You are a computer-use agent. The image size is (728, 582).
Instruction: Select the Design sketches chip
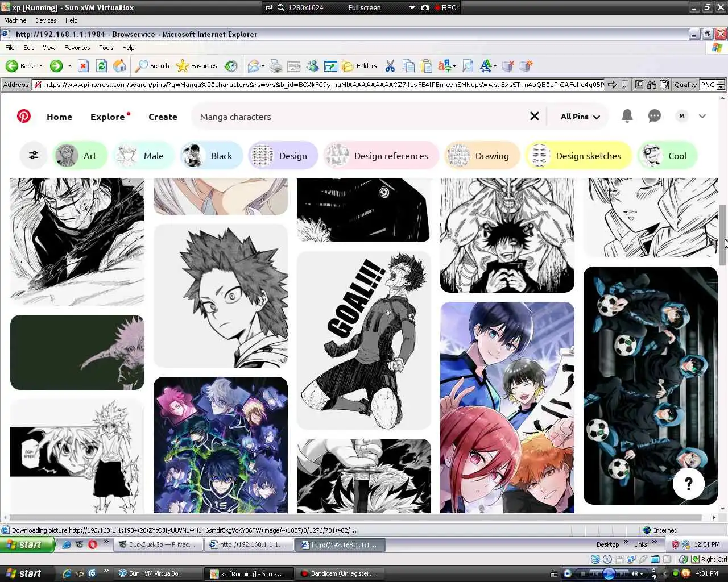click(578, 155)
